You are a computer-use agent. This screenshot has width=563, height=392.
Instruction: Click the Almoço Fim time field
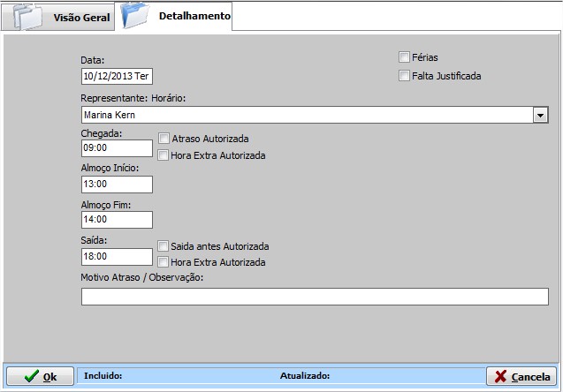tap(117, 220)
